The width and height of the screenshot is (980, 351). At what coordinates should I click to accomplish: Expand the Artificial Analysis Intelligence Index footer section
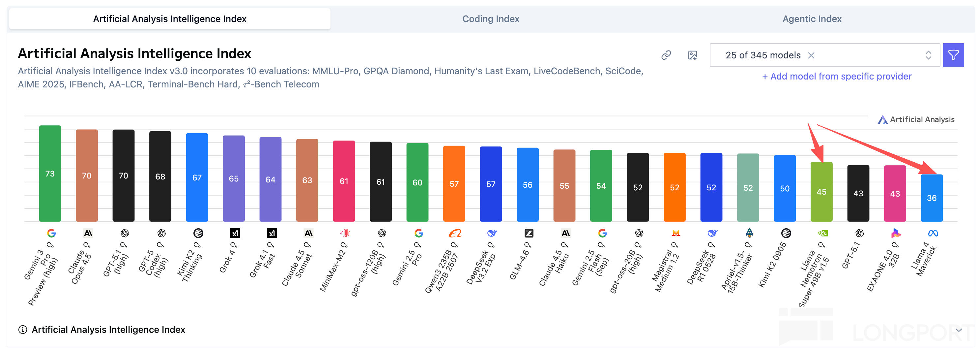108,330
